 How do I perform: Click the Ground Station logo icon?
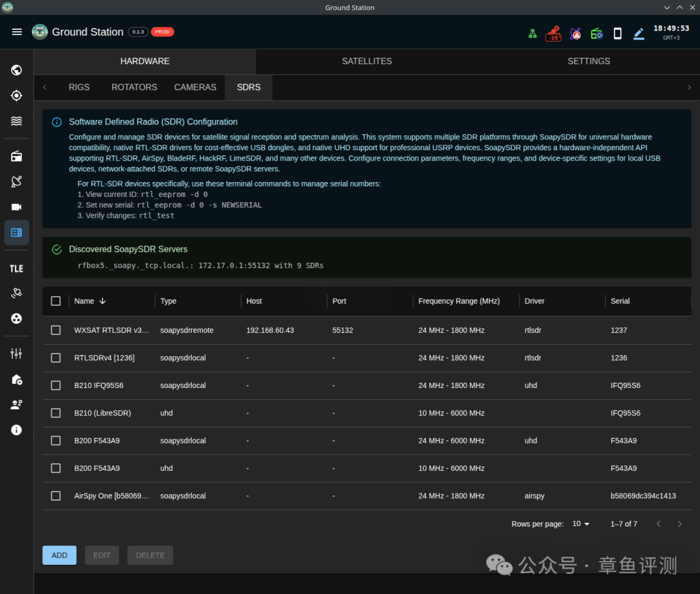point(40,32)
